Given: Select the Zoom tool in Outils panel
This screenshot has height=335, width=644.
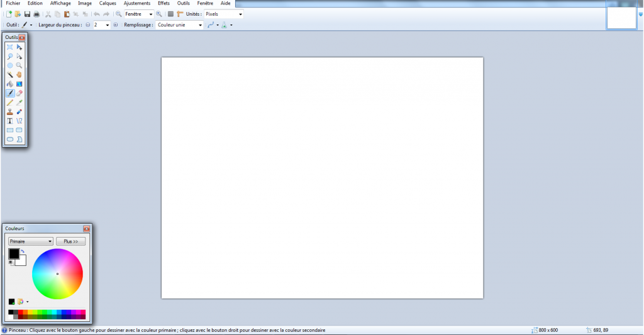Looking at the screenshot, I should point(19,65).
